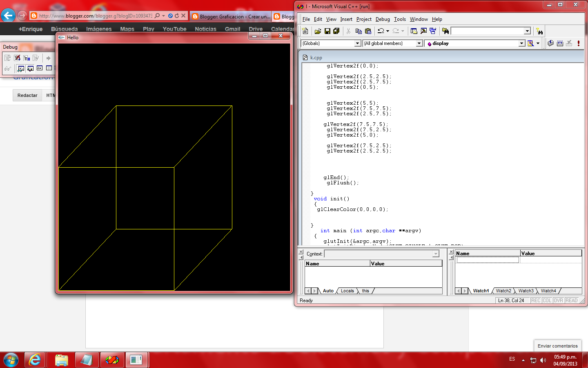Expand the (All global members) dropdown
This screenshot has width=588, height=368.
419,43
